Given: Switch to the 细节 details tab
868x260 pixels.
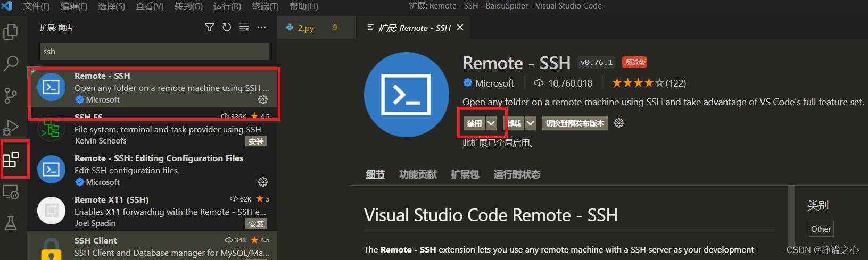Looking at the screenshot, I should click(375, 174).
